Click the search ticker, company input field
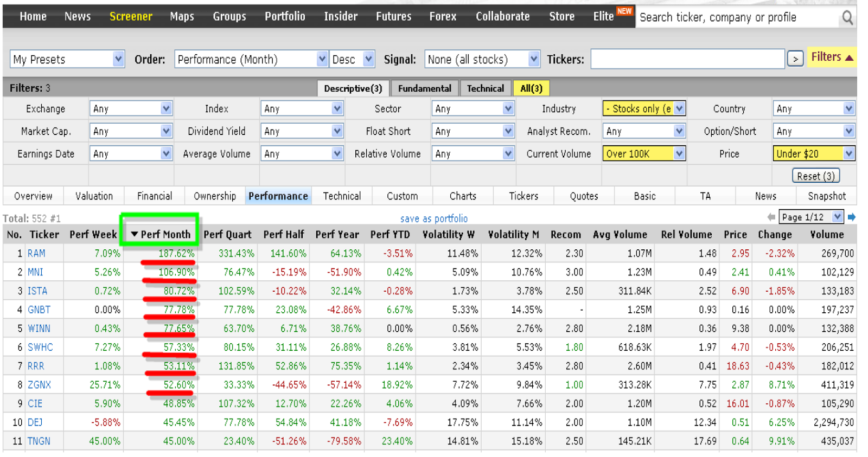Screen dimensions: 868x457 (738, 17)
